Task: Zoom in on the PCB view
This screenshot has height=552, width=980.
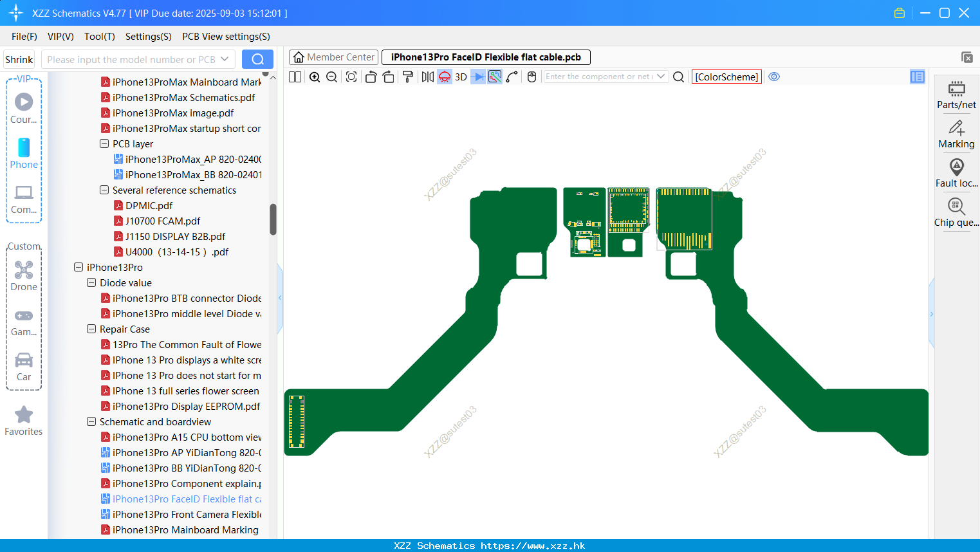Action: click(315, 77)
